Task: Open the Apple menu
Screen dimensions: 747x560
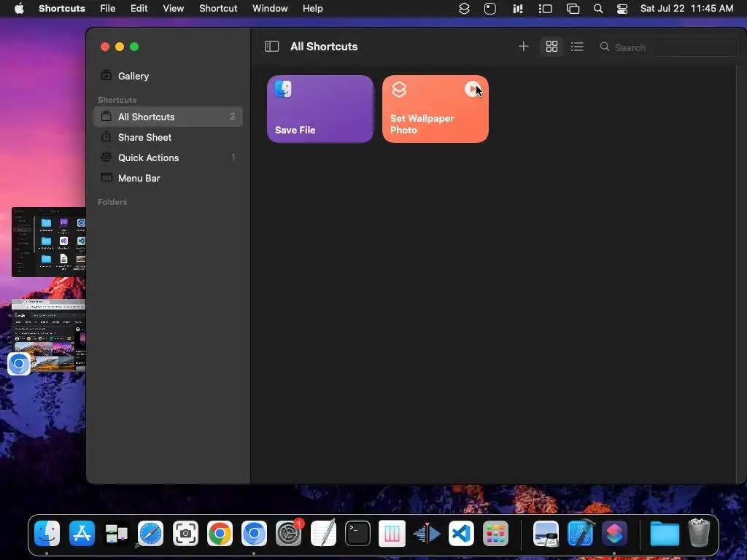Action: [x=19, y=8]
